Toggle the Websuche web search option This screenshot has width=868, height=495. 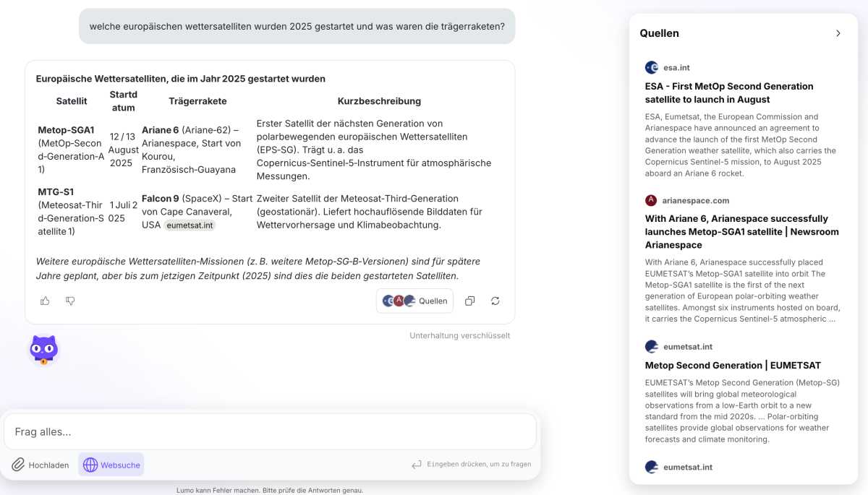click(111, 465)
